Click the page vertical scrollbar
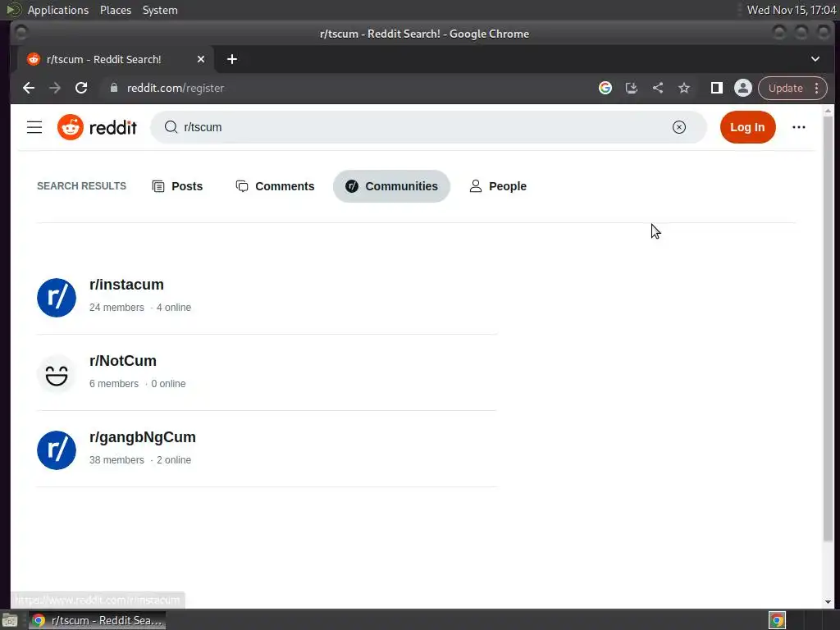Image resolution: width=840 pixels, height=630 pixels. (828, 330)
